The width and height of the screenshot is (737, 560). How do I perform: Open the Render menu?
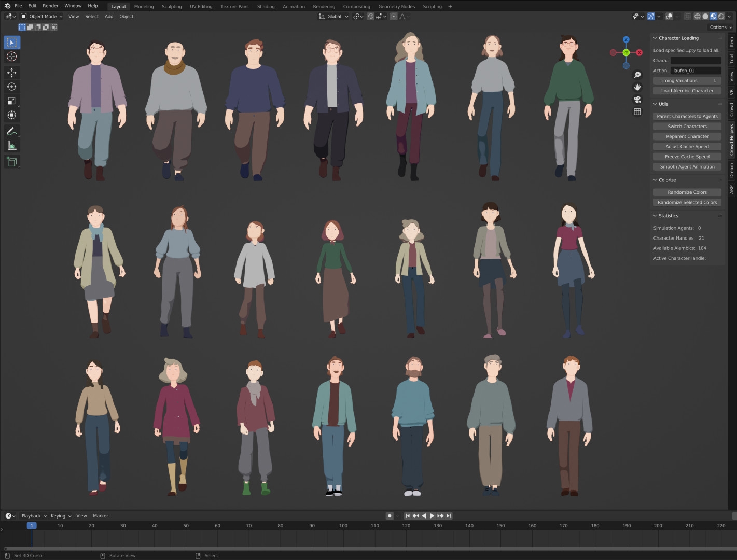pos(50,6)
